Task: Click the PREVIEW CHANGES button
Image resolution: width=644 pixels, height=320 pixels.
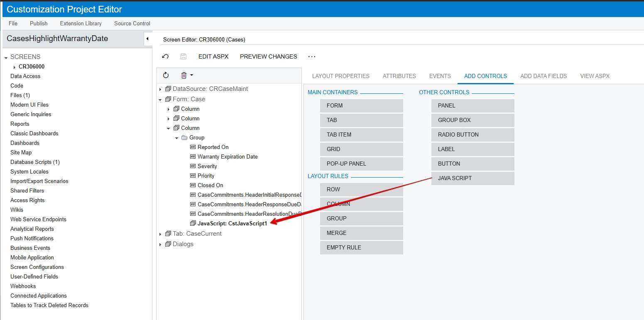Action: coord(269,56)
